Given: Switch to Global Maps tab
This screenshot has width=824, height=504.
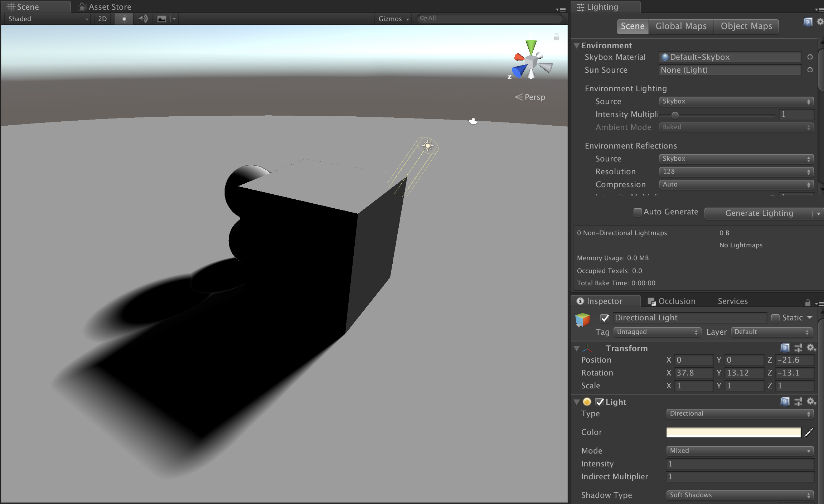Looking at the screenshot, I should pyautogui.click(x=681, y=26).
